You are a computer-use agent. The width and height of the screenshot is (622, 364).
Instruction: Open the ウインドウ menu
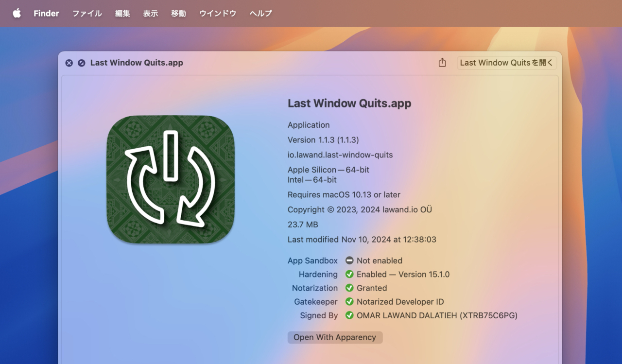coord(218,14)
